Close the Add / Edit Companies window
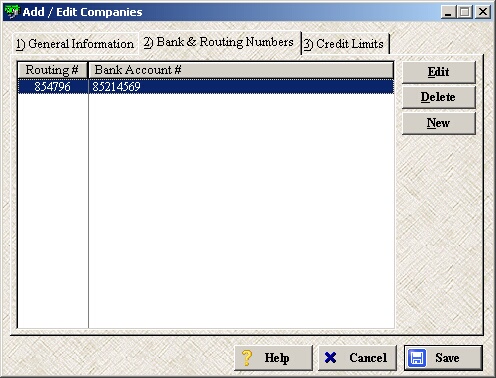The image size is (496, 378). tap(483, 12)
